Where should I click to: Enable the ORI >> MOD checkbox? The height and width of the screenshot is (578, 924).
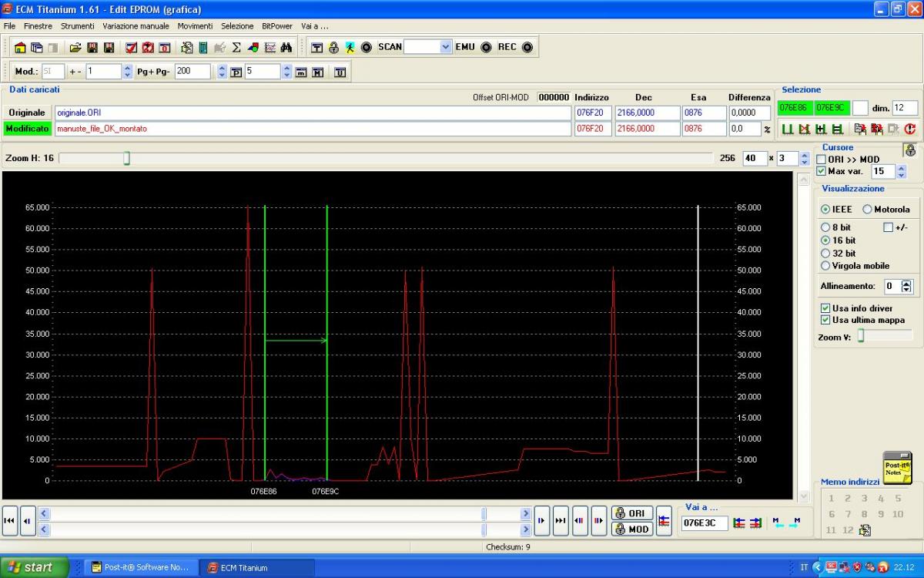[821, 159]
